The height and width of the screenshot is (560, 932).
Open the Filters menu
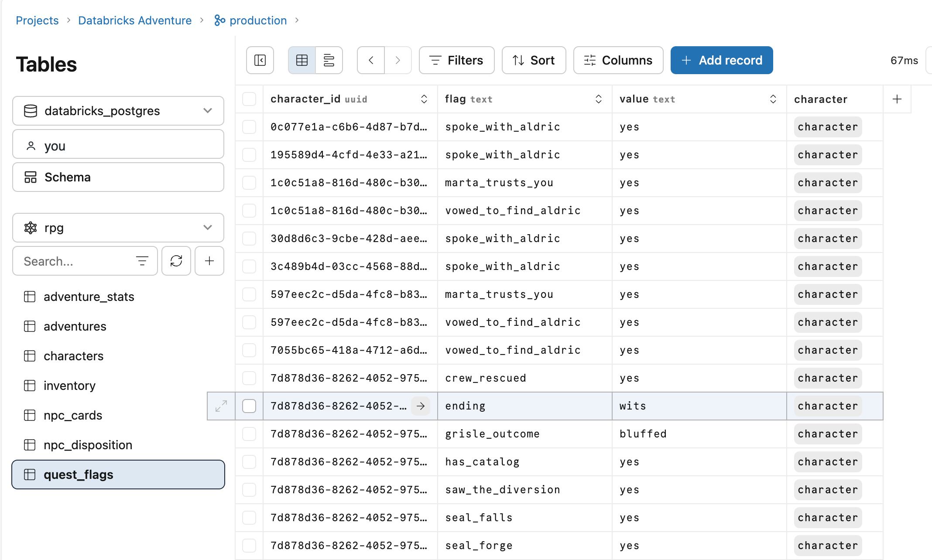pyautogui.click(x=457, y=60)
